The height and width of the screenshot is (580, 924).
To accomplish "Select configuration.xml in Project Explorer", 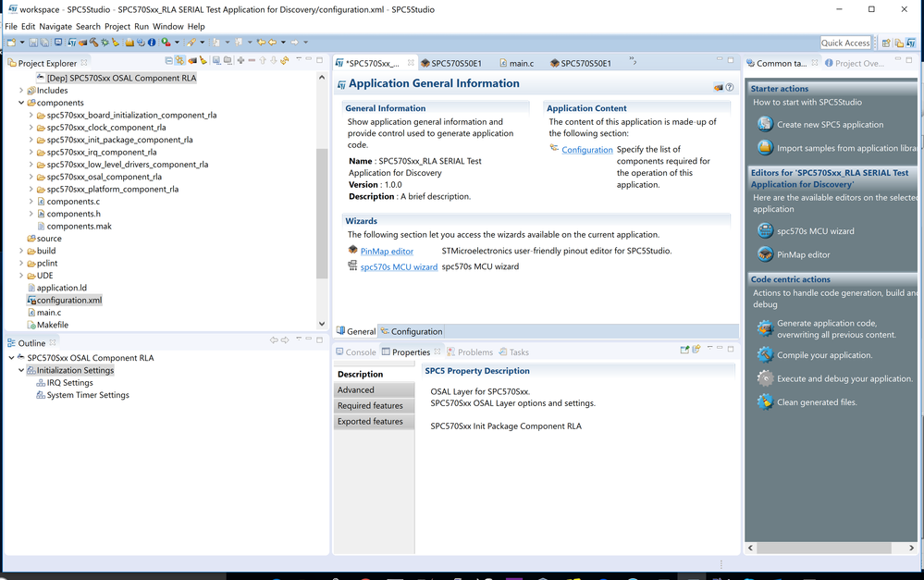I will (69, 300).
